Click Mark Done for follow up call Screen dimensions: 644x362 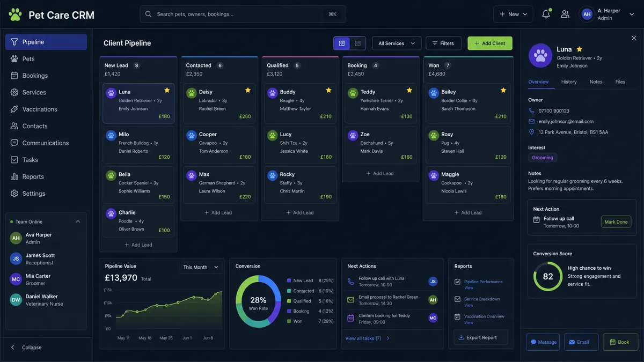coord(616,222)
